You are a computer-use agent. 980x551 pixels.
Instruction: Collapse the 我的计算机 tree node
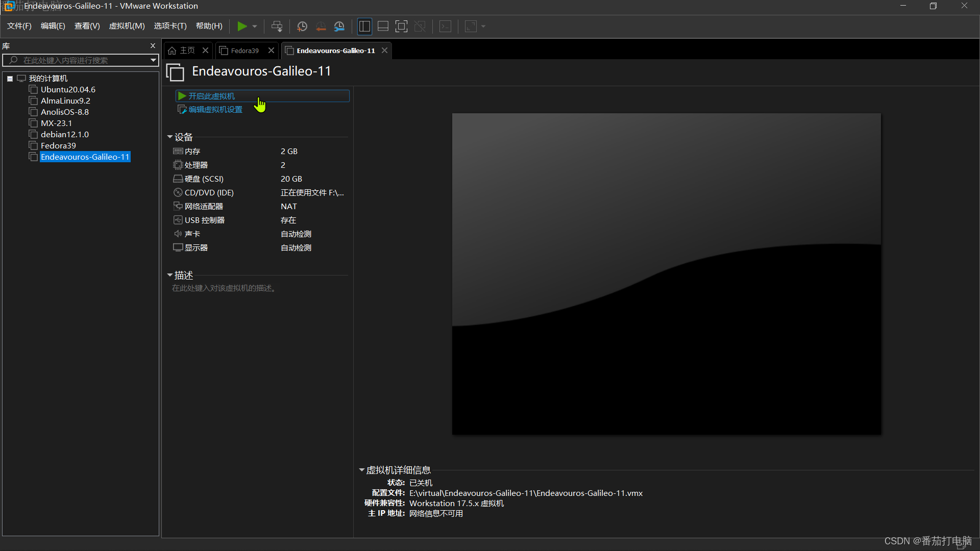pos(10,79)
